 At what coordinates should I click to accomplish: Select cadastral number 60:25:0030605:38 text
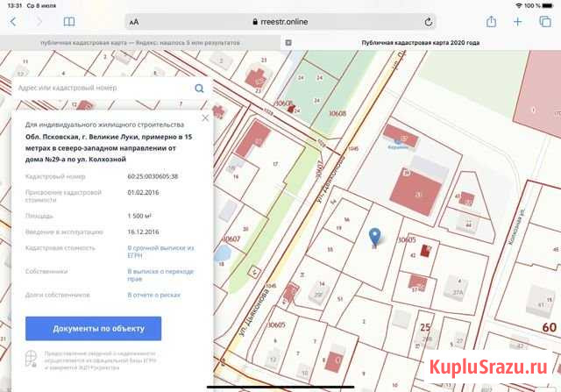153,176
